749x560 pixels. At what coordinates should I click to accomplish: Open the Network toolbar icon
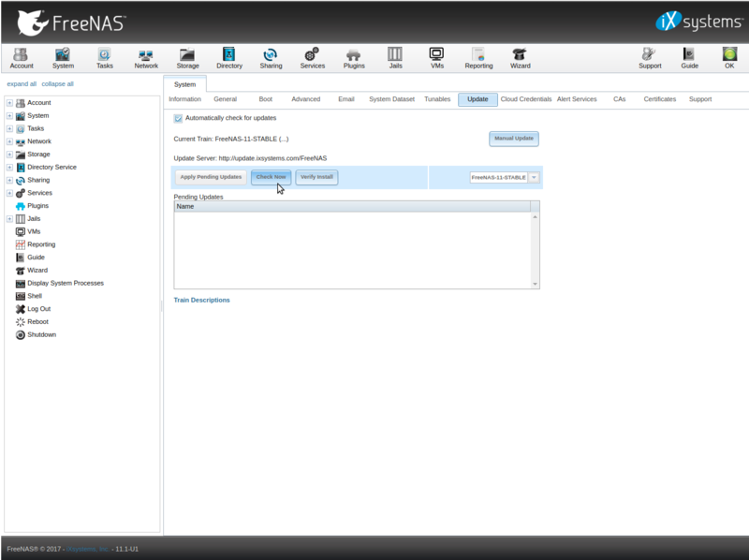[x=146, y=58]
